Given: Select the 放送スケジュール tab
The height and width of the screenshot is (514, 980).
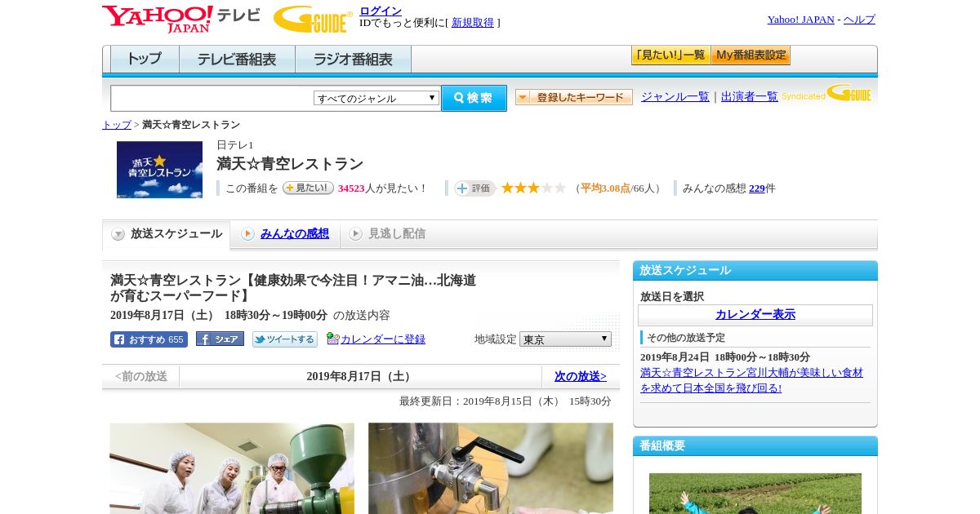Looking at the screenshot, I should (x=166, y=234).
